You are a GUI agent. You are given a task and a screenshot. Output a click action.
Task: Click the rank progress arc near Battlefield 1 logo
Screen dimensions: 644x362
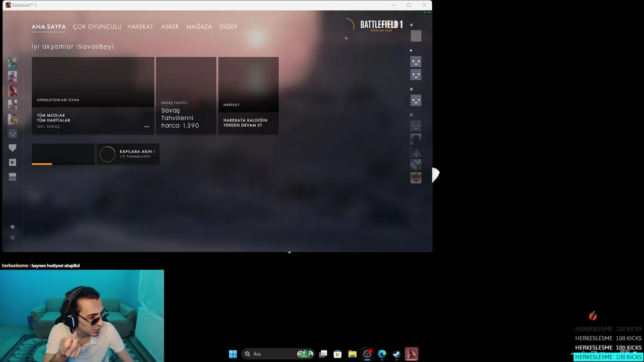350,25
